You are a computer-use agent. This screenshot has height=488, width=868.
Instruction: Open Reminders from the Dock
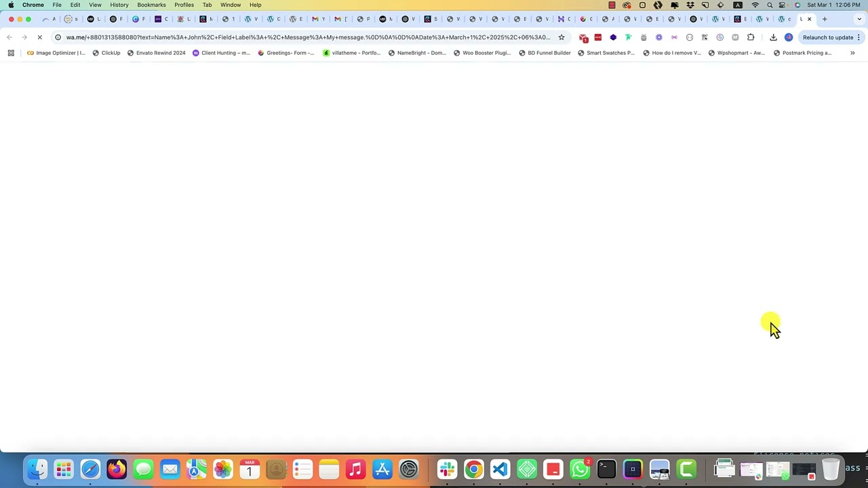302,469
